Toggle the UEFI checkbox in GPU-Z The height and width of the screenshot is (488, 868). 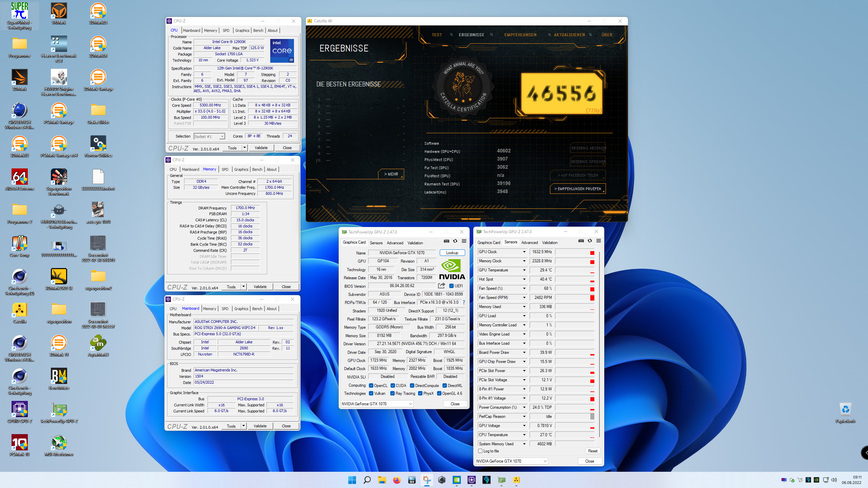tap(451, 286)
